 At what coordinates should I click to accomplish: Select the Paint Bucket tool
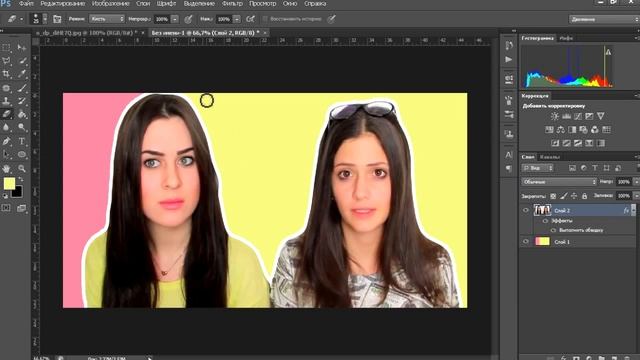pos(22,114)
